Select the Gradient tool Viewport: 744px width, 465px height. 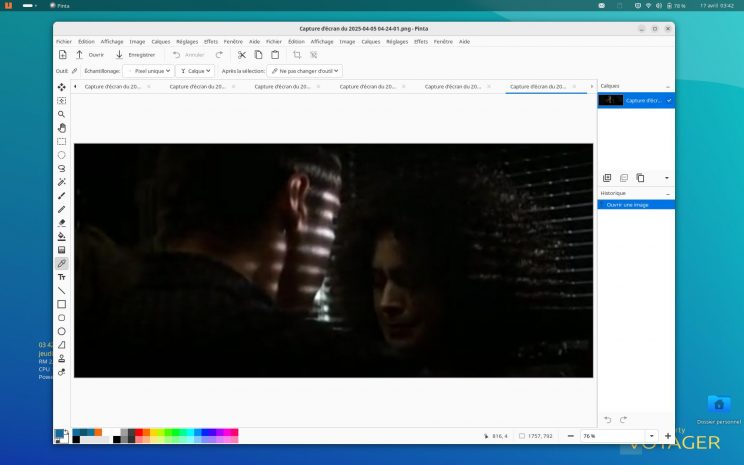pyautogui.click(x=62, y=250)
